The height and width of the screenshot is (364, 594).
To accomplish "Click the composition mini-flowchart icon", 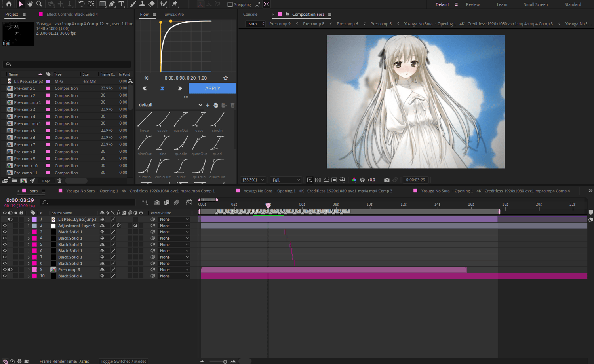I will [x=145, y=202].
